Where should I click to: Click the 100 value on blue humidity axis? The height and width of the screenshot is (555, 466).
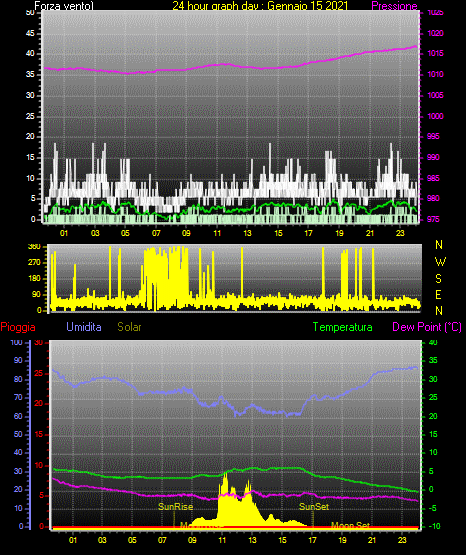point(16,342)
